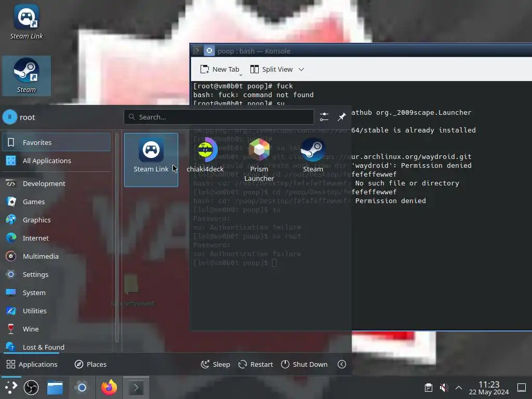The height and width of the screenshot is (399, 532).
Task: Click the Shut Down button
Action: tap(304, 364)
